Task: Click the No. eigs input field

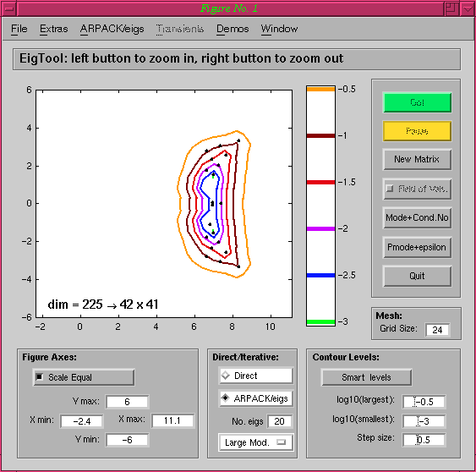Action: 280,421
